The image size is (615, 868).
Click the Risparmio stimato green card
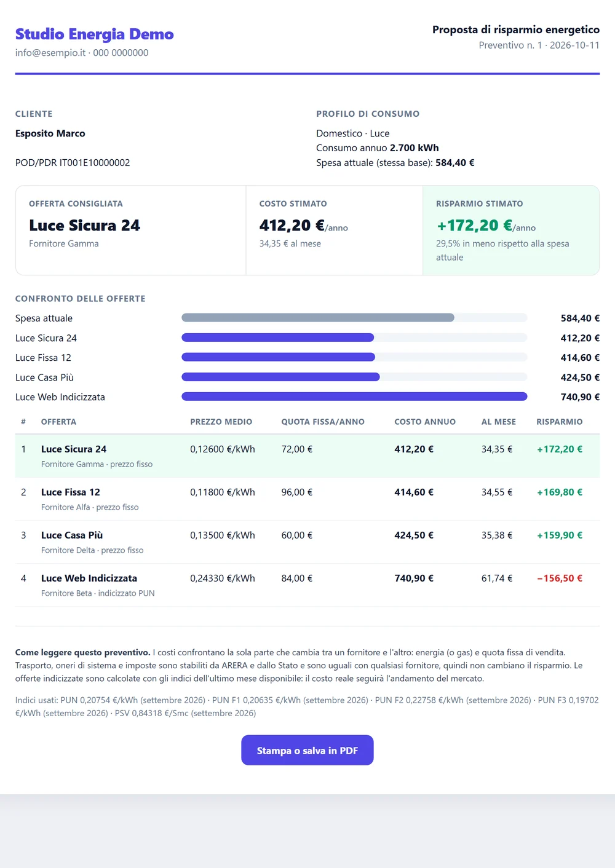pyautogui.click(x=511, y=231)
